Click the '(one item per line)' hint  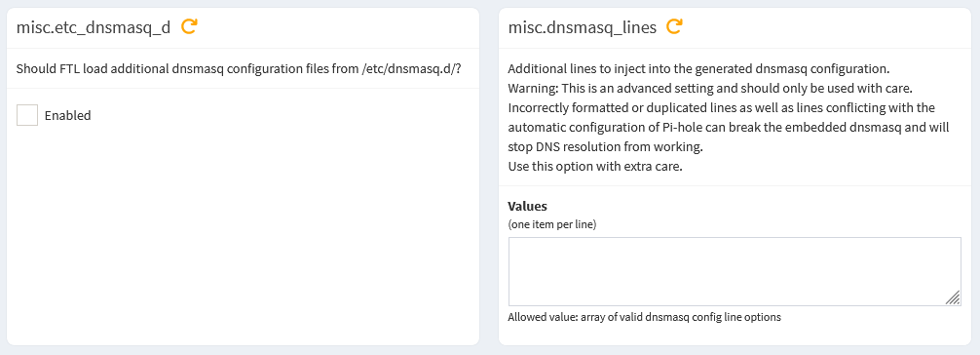point(552,224)
